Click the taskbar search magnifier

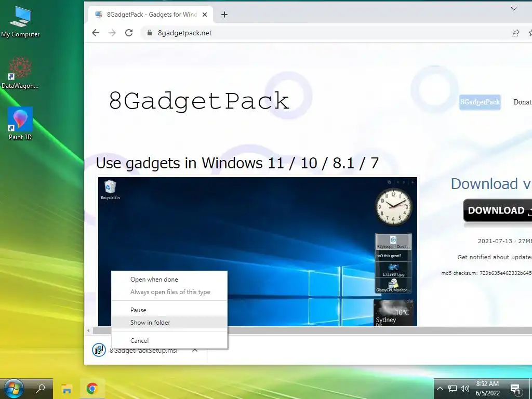click(x=41, y=389)
